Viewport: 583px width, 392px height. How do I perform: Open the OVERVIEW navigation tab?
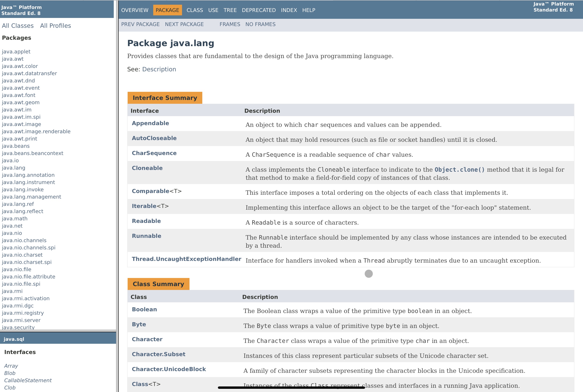click(x=135, y=10)
